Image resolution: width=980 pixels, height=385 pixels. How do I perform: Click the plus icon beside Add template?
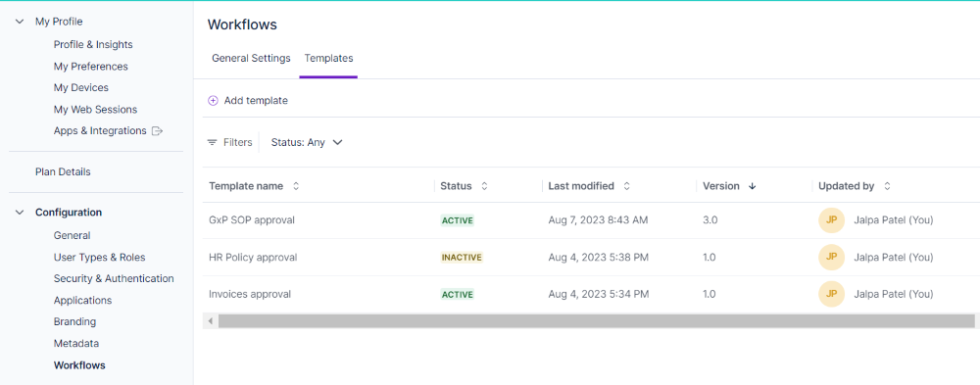(213, 101)
